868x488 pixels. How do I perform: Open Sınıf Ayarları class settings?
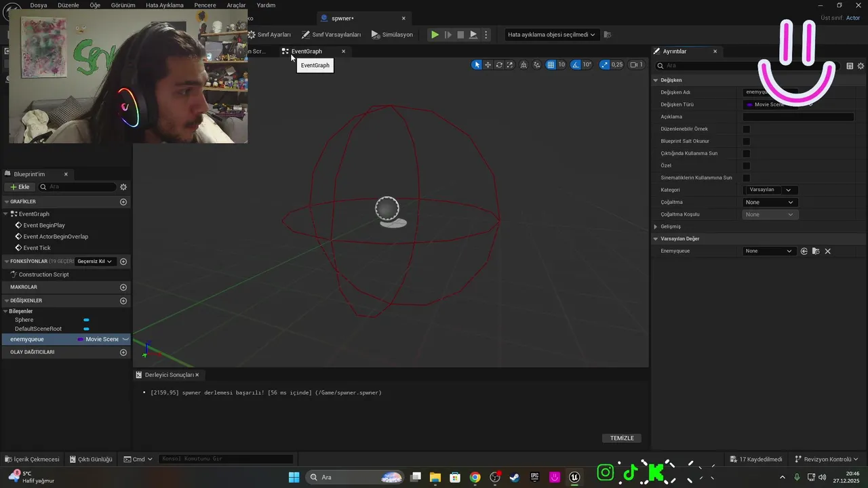[x=269, y=35]
